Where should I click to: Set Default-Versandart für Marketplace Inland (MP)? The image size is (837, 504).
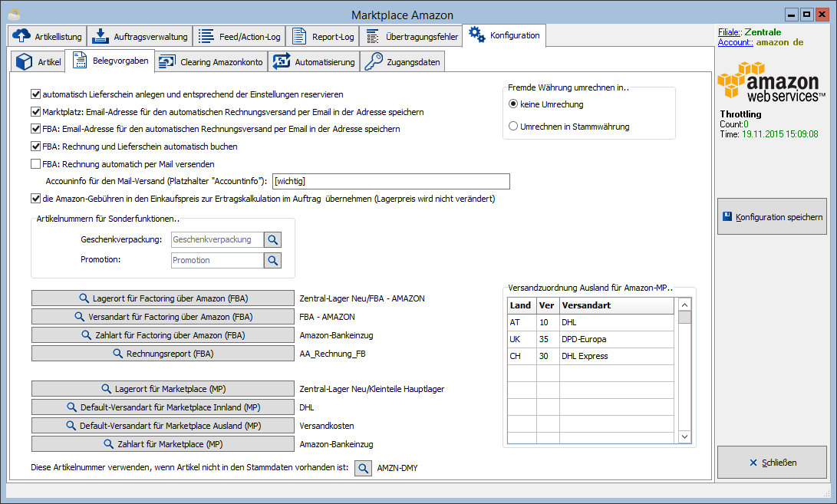[163, 407]
